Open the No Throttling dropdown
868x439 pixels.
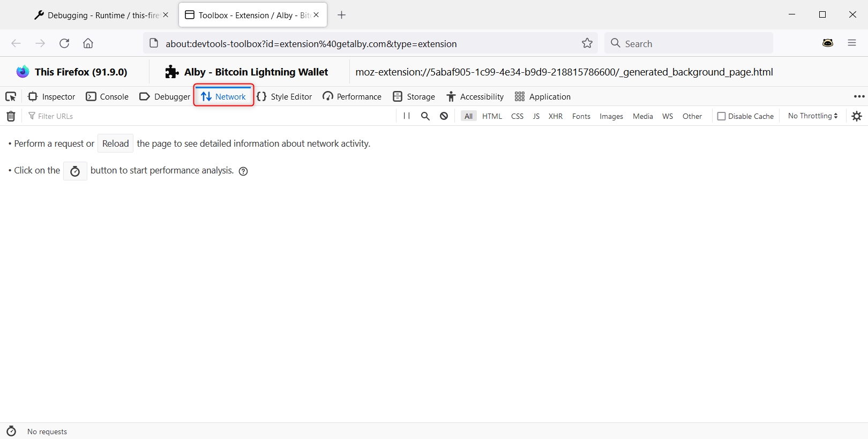[812, 116]
